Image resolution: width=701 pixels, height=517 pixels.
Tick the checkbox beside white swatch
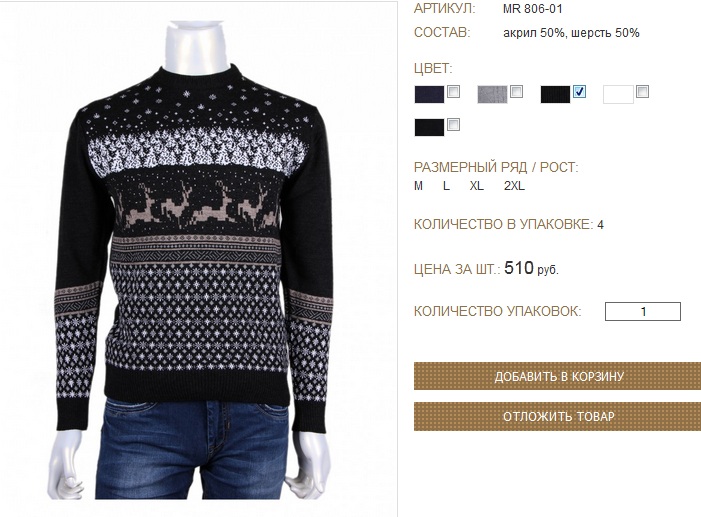tap(642, 92)
